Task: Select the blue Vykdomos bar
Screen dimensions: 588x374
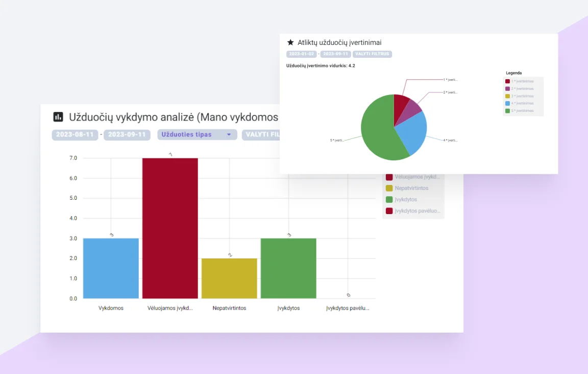Action: [111, 268]
